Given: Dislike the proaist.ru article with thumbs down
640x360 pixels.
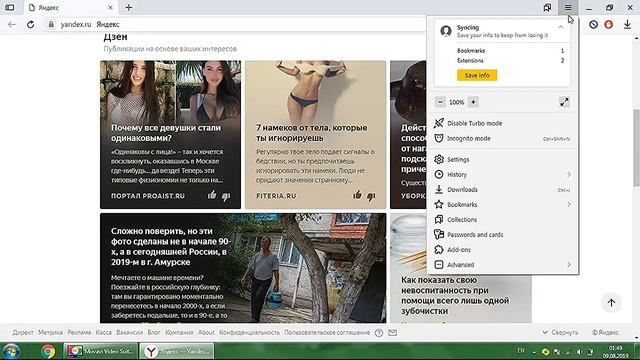Looking at the screenshot, I should pyautogui.click(x=226, y=196).
